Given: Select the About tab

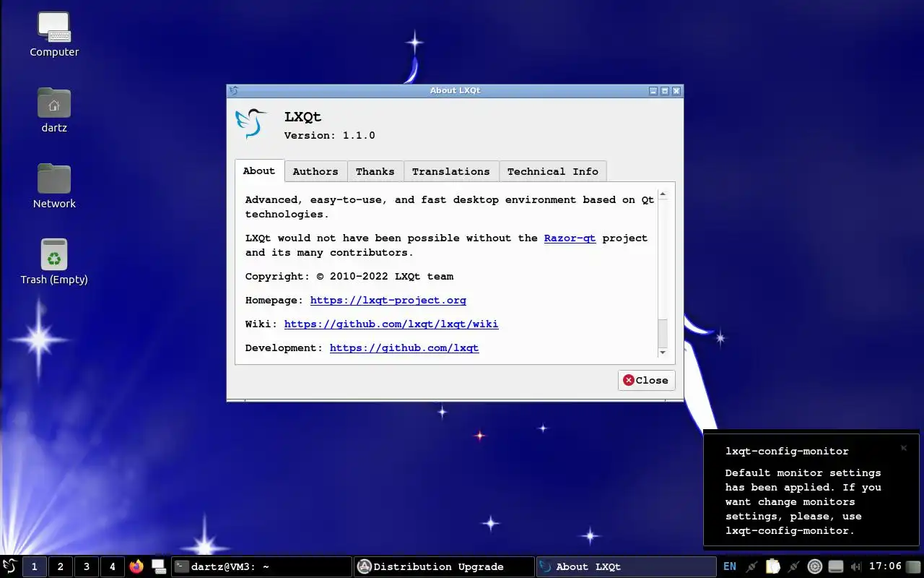Looking at the screenshot, I should coord(259,171).
